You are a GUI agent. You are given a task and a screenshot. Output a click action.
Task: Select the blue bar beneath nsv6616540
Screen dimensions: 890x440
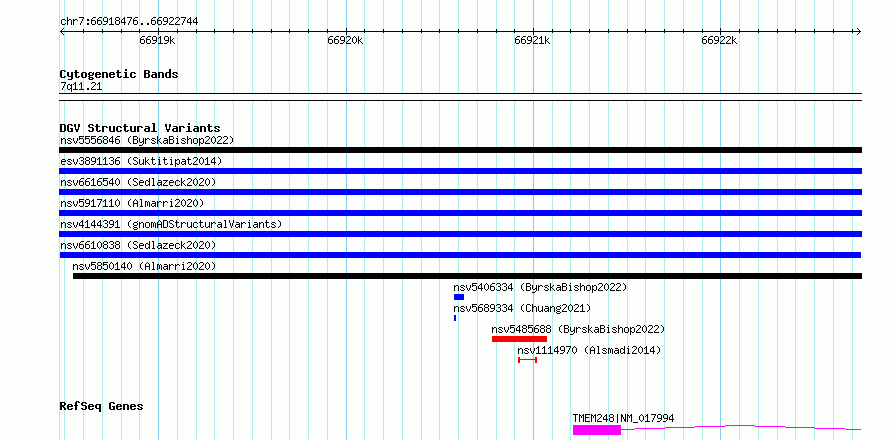tap(460, 192)
